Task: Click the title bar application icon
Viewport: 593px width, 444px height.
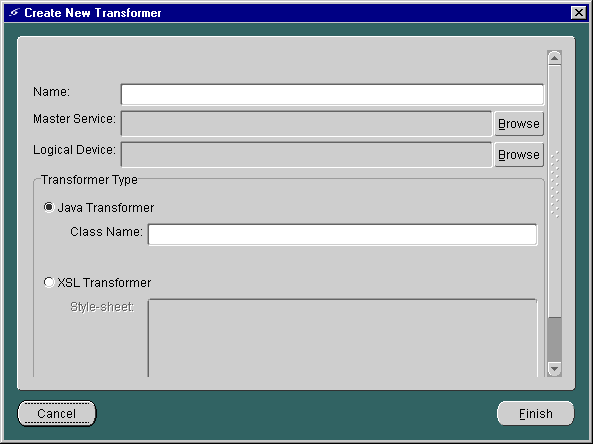Action: 14,12
